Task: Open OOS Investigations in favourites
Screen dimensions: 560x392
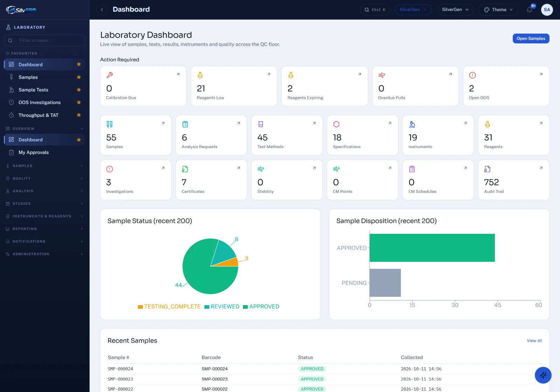Action: pos(44,102)
